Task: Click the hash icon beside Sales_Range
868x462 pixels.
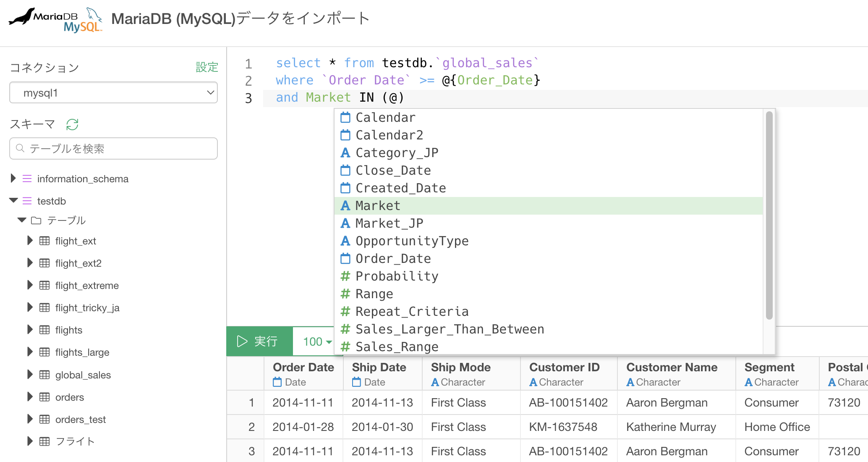Action: [x=345, y=346]
